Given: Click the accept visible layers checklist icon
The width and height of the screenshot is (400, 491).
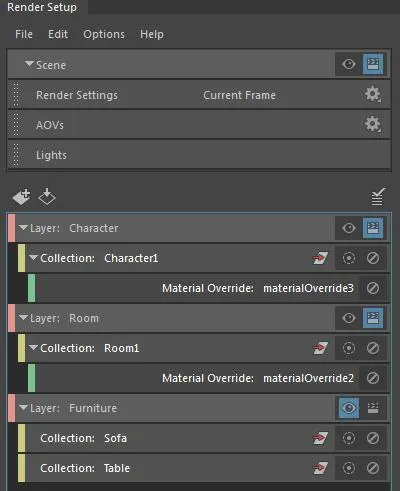Looking at the screenshot, I should click(378, 197).
